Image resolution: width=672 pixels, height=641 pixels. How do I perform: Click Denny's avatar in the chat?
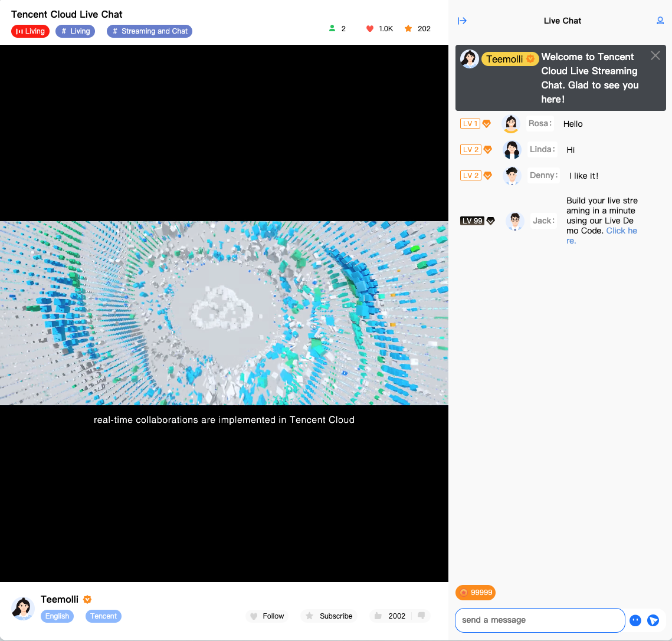[512, 176]
